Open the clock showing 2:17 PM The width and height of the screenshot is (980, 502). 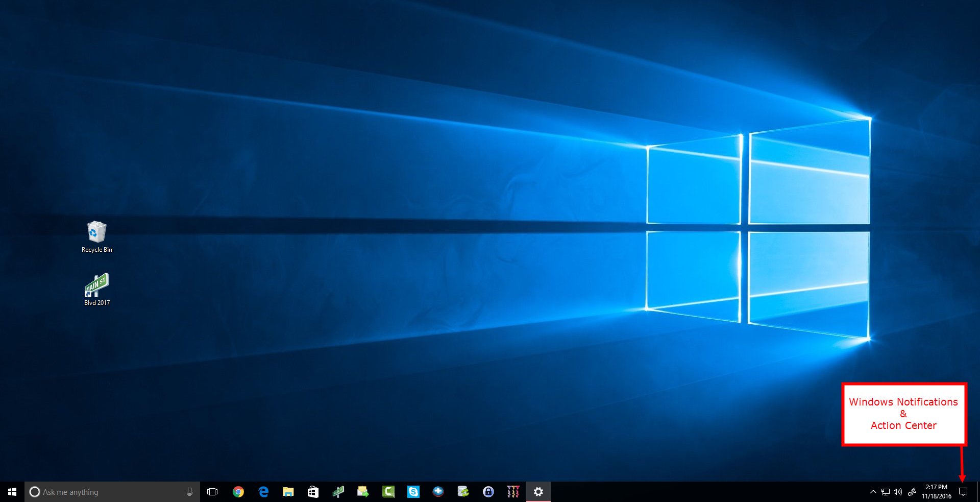coord(937,492)
